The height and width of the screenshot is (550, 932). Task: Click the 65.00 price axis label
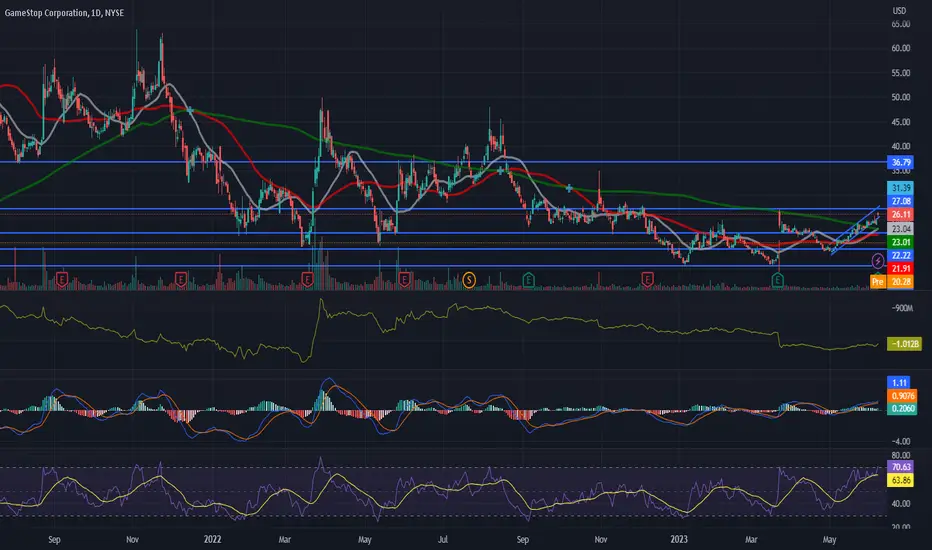(900, 24)
